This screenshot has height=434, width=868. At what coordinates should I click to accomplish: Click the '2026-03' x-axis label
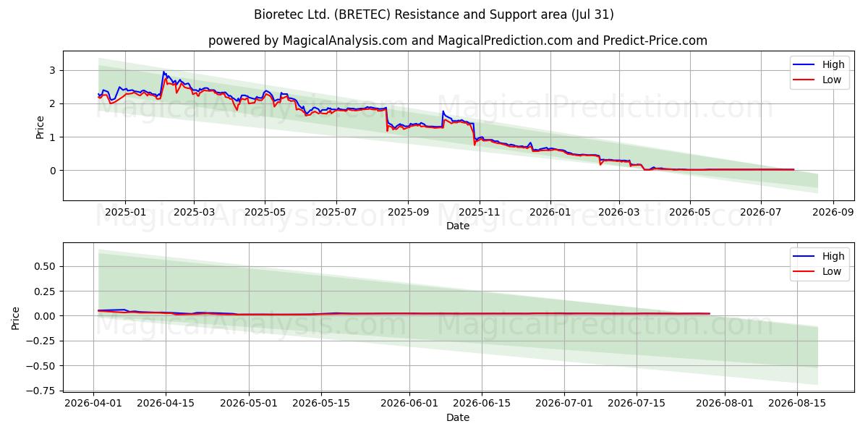coord(619,213)
